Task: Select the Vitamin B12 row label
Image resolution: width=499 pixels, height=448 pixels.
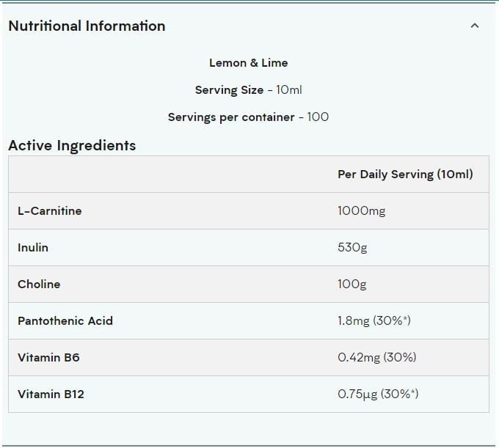Action: (51, 394)
